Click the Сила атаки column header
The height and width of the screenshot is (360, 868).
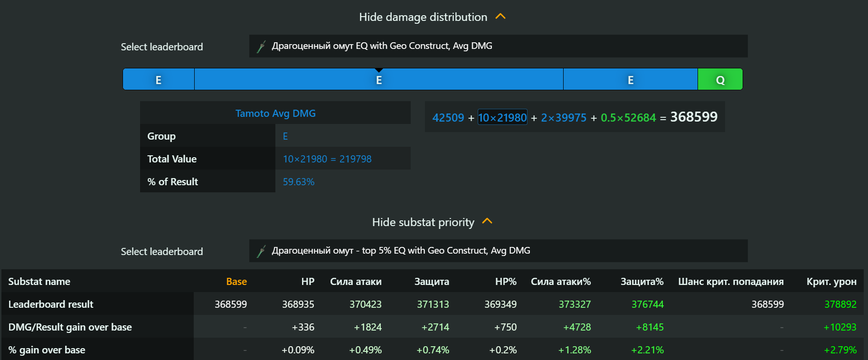356,282
